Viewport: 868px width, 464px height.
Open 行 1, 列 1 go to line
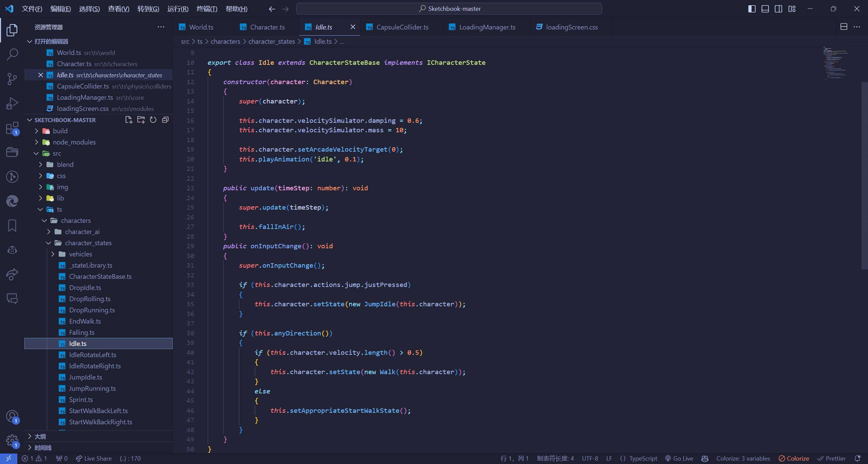click(515, 458)
